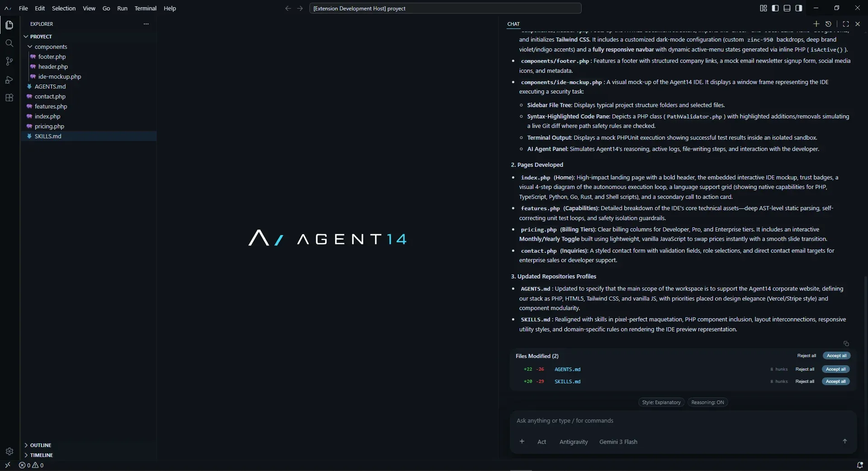This screenshot has width=868, height=471.
Task: Open Explorer more actions ellipsis
Action: [146, 24]
